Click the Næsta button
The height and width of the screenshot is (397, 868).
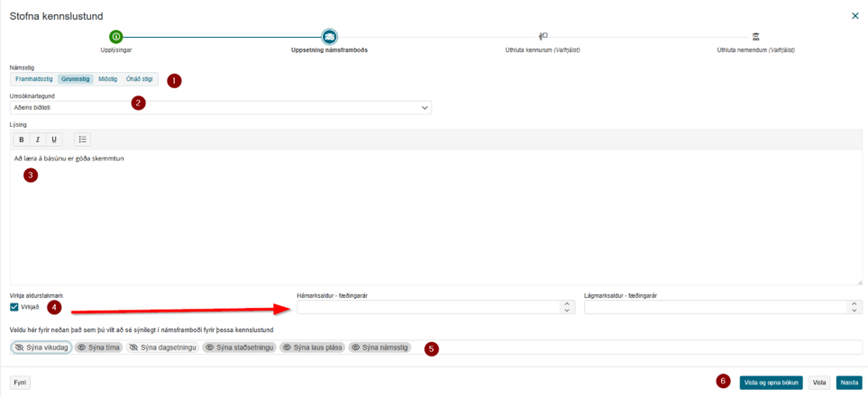849,382
